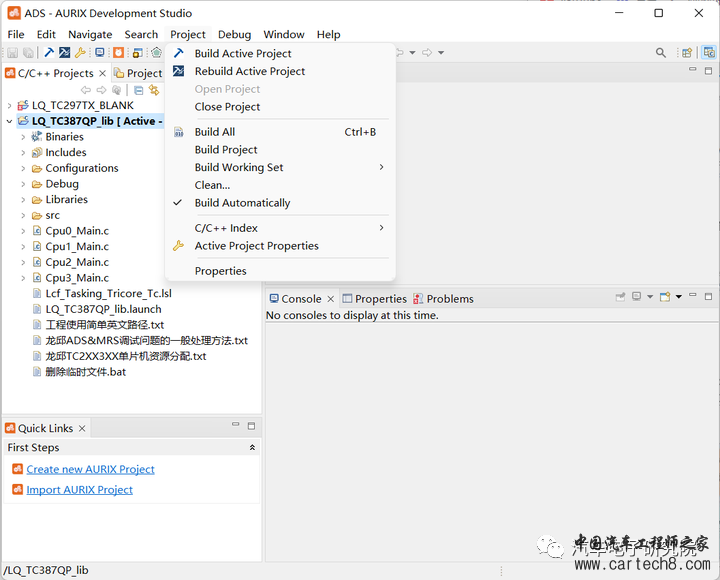Switch to the bottom Properties tab
Screen dimensions: 720x580
point(375,299)
